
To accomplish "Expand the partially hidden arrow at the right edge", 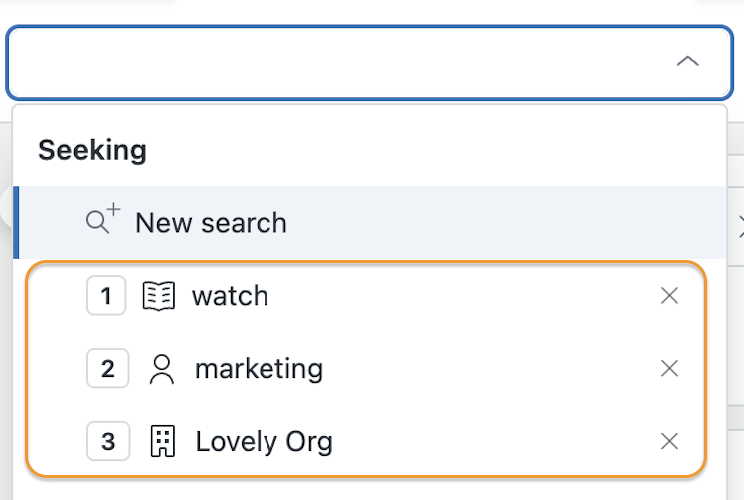I will coord(741,226).
